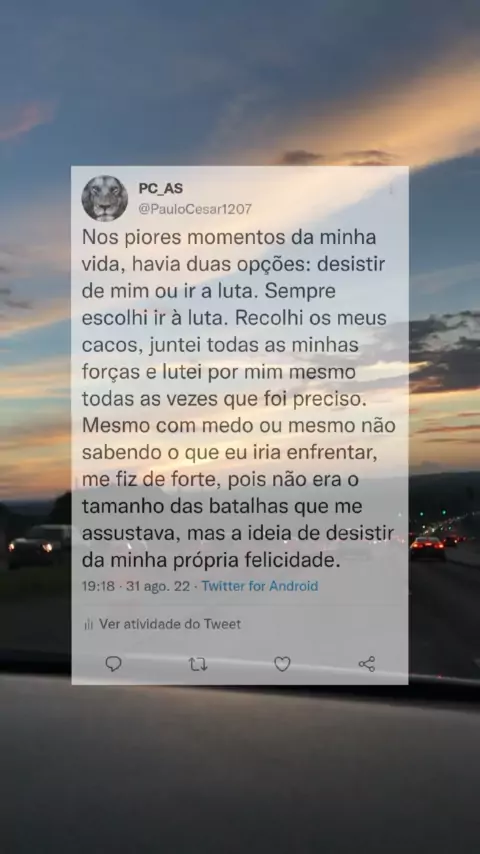Like the tweet with heart icon
The image size is (480, 854).
pyautogui.click(x=282, y=664)
